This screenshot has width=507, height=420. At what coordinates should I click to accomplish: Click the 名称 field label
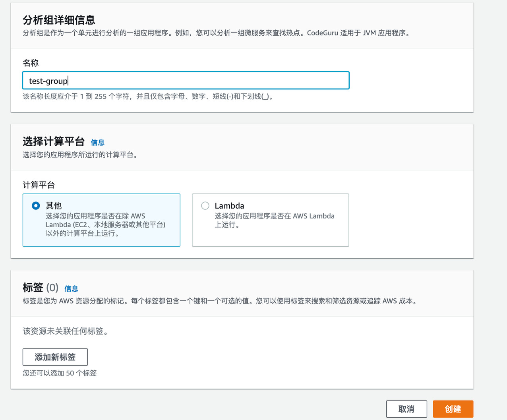tap(31, 63)
